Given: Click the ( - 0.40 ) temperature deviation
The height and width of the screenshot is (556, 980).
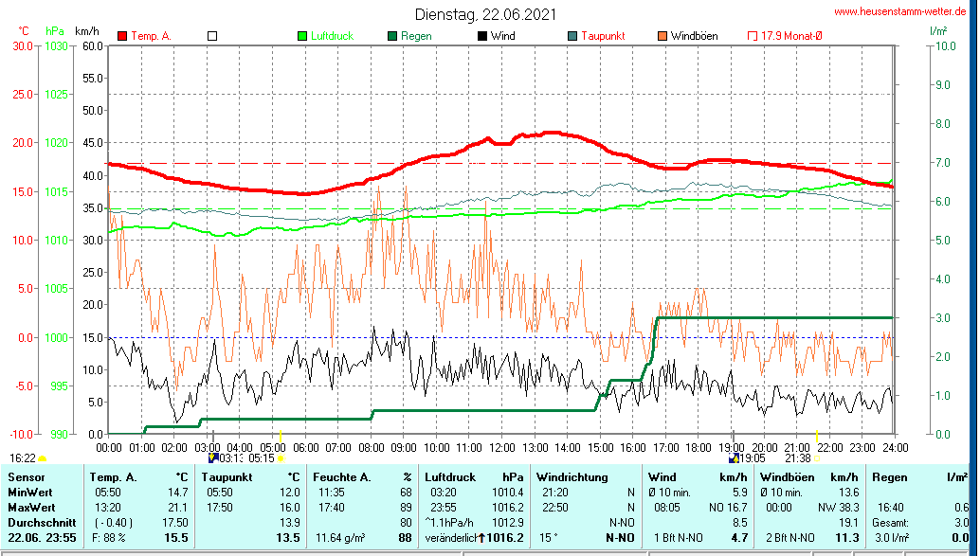Looking at the screenshot, I should coord(114,522).
